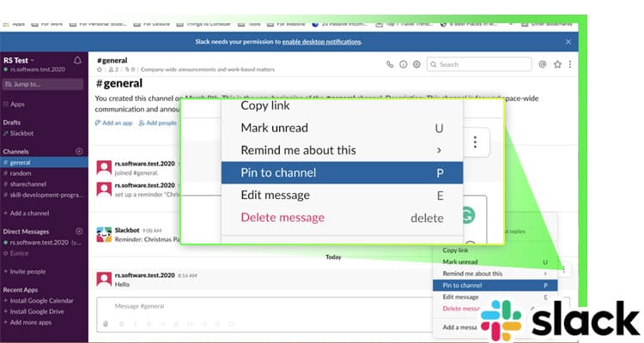Click the Search input field
Viewport: 644px width, 343px height.
click(x=481, y=64)
